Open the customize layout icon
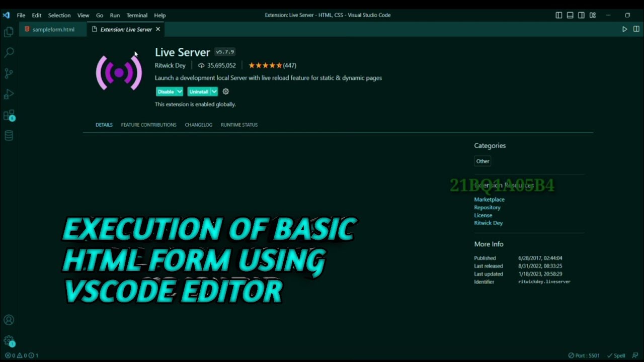This screenshot has height=362, width=644. click(593, 15)
